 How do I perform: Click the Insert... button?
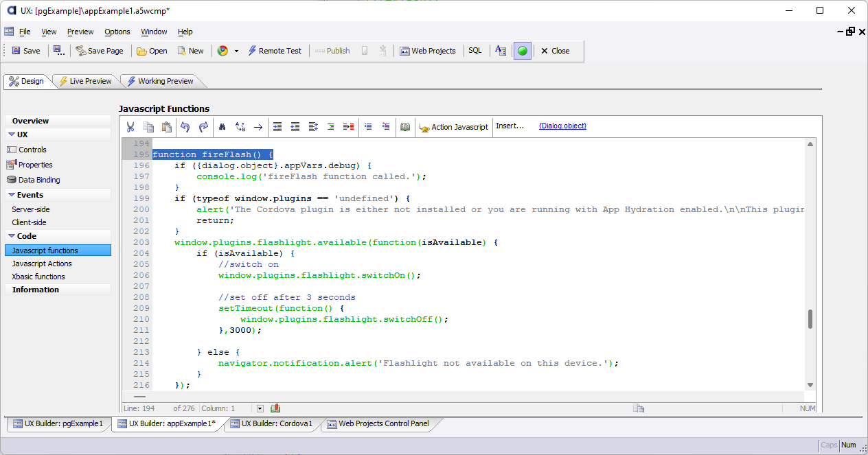point(510,126)
